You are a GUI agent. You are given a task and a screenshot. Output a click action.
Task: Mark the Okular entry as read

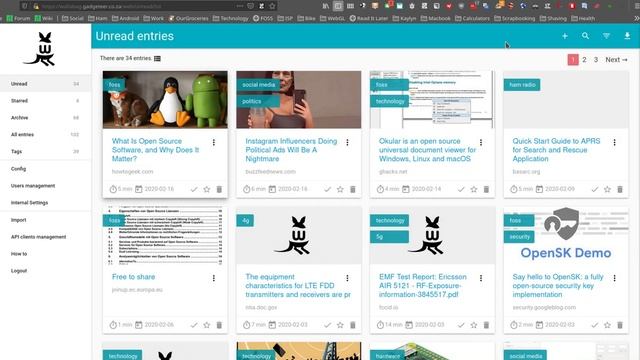[461, 189]
